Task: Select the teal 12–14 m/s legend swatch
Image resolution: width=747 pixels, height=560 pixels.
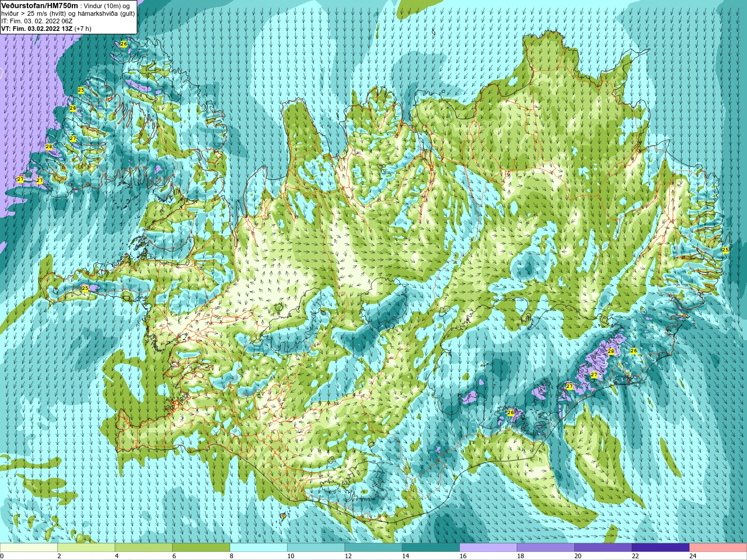Action: 373,548
